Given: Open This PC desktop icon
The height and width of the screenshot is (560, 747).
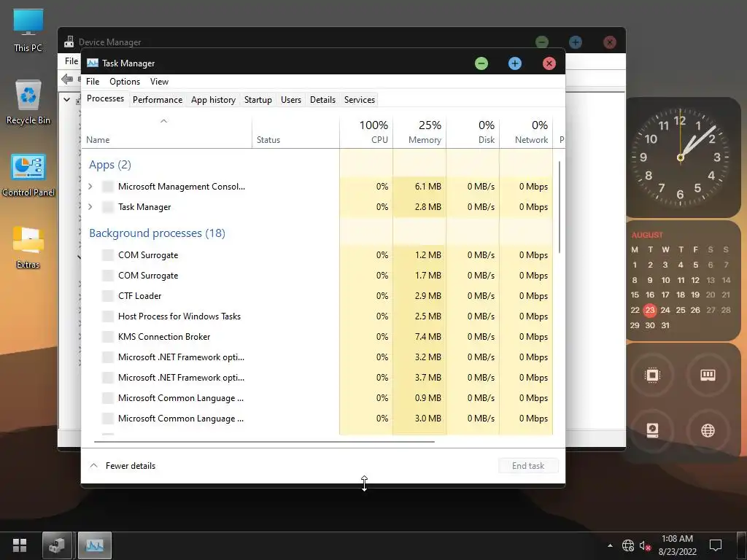Looking at the screenshot, I should (x=28, y=30).
